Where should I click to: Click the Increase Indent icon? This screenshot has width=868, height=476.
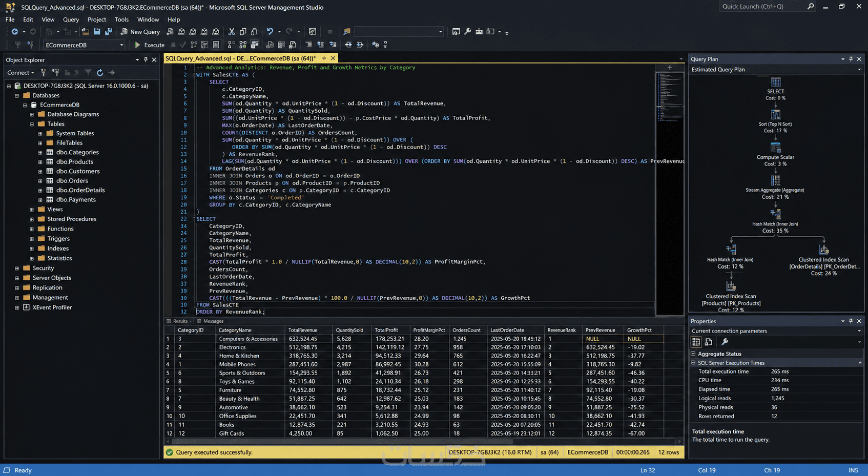tap(360, 45)
